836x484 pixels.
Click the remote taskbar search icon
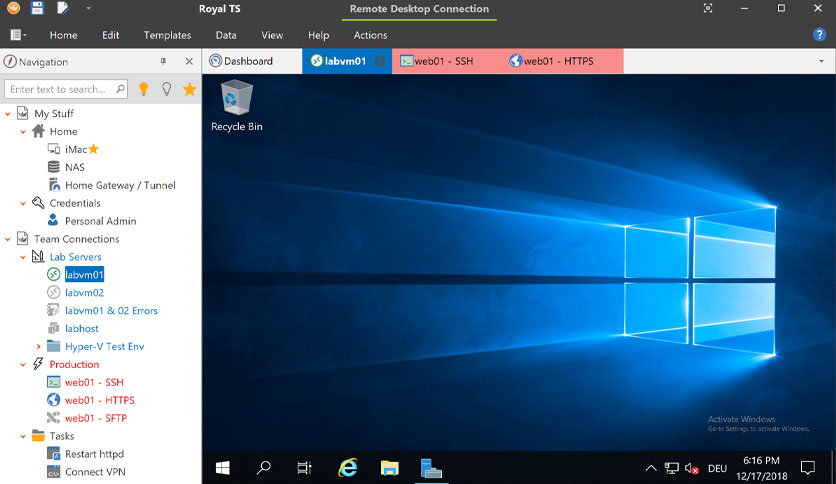point(263,468)
